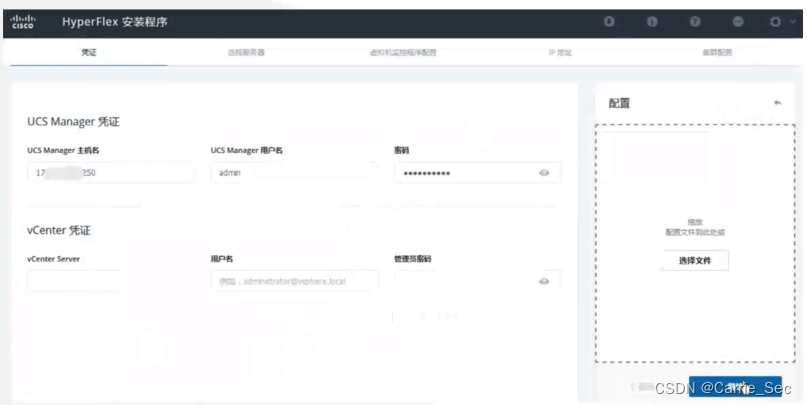Click the UCS Manager 用户名 field with admin
This screenshot has height=405, width=807.
294,173
